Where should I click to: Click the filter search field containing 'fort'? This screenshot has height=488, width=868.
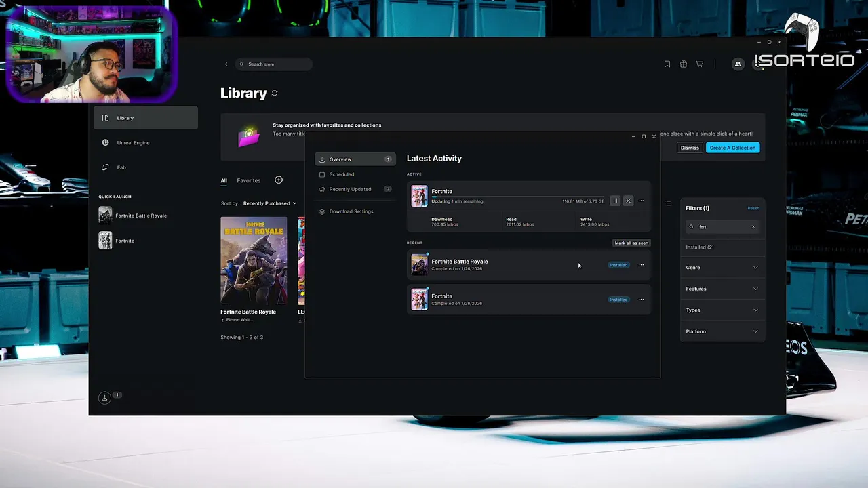pos(722,227)
